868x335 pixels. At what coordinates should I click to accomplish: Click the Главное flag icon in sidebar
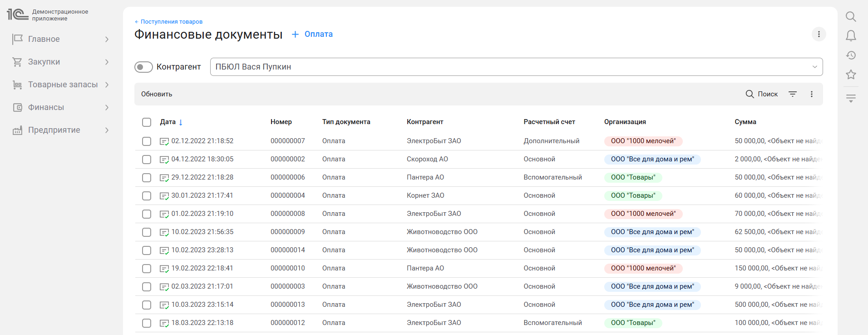17,39
